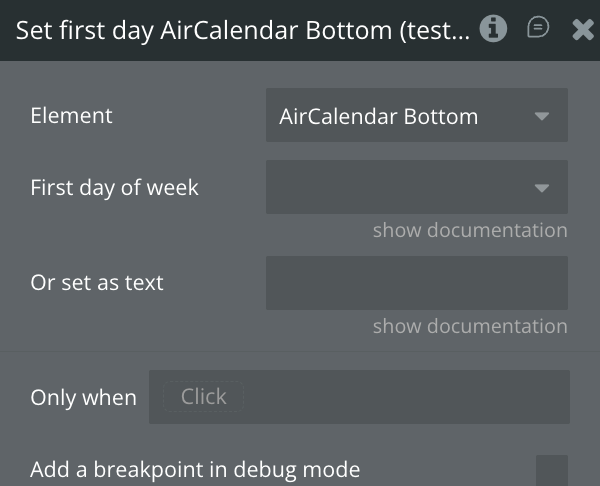Image resolution: width=600 pixels, height=486 pixels.
Task: Show documentation for Or set as text
Action: [469, 326]
